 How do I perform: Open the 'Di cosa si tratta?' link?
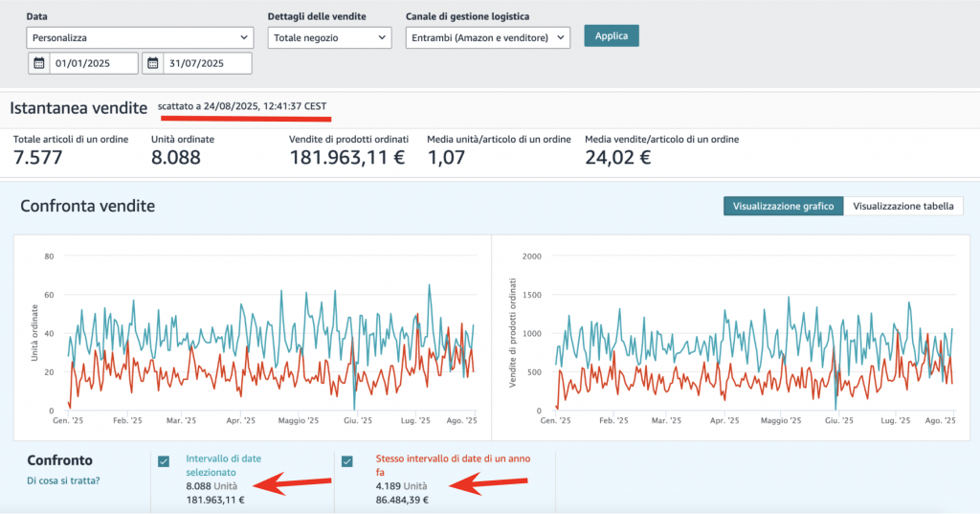[x=63, y=480]
